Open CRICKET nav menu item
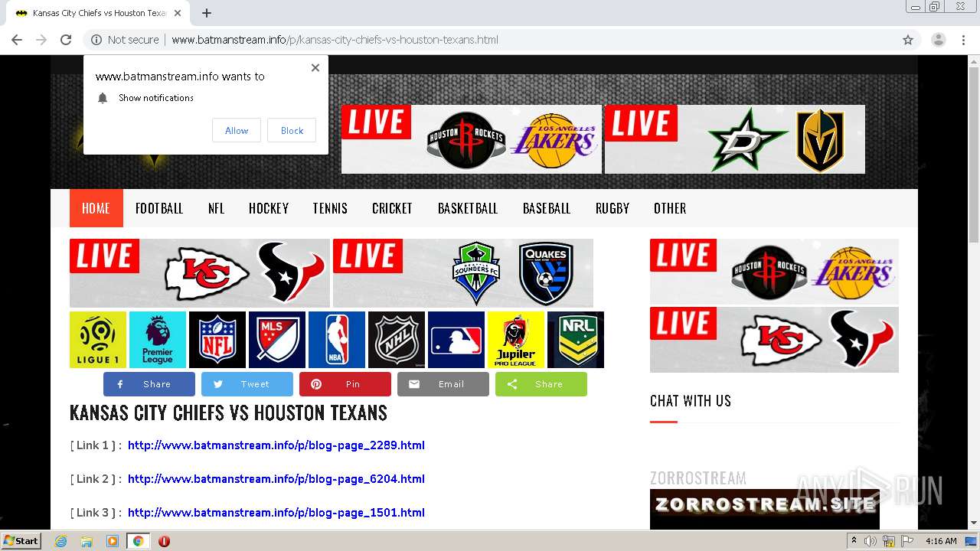 pyautogui.click(x=392, y=208)
